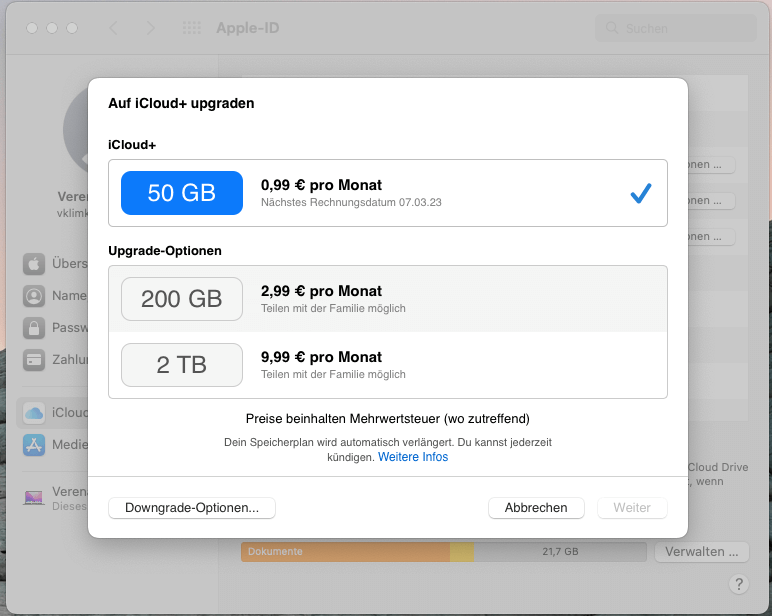Select the Zahlung card icon in sidebar
This screenshot has height=616, width=772.
click(x=34, y=360)
